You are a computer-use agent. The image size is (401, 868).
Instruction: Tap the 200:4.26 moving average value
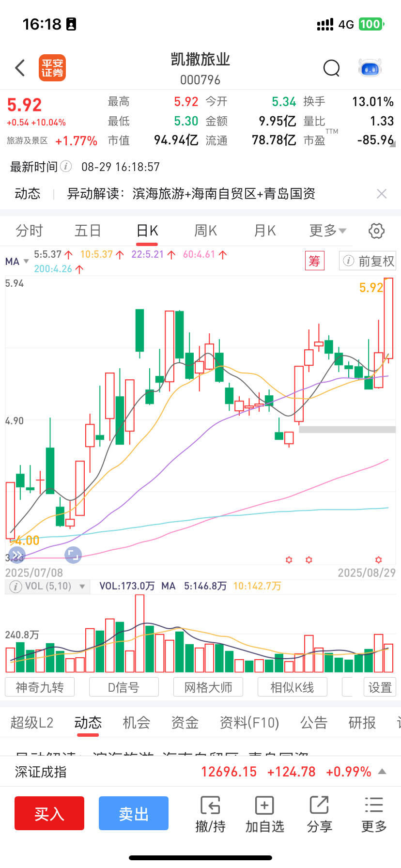pos(53,269)
